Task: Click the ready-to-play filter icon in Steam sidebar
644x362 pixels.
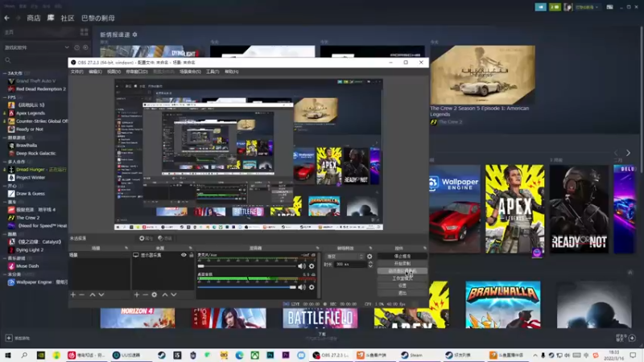Action: pos(85,47)
